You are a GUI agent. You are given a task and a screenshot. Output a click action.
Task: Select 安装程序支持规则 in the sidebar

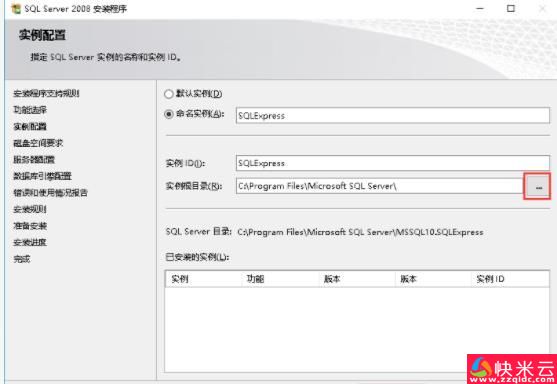point(46,94)
